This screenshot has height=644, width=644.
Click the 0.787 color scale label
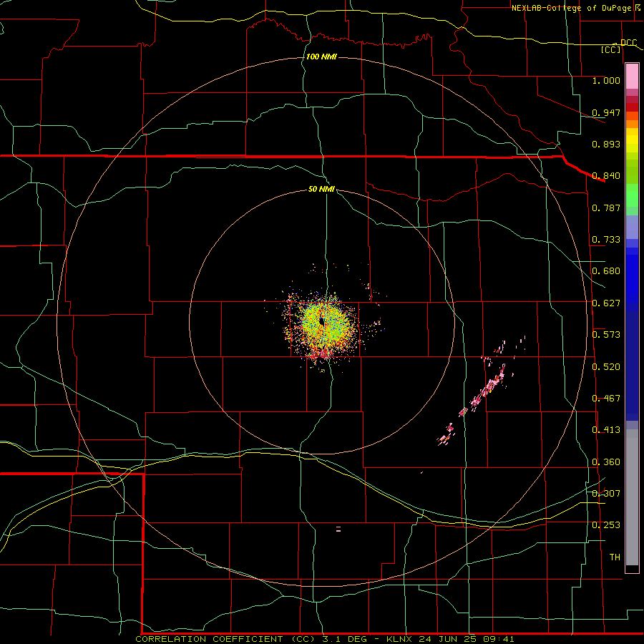coord(606,208)
